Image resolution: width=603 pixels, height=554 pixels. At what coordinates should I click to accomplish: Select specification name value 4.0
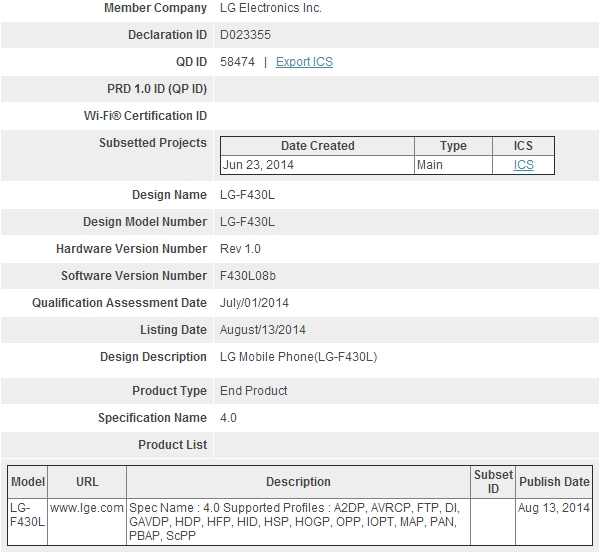tap(228, 418)
